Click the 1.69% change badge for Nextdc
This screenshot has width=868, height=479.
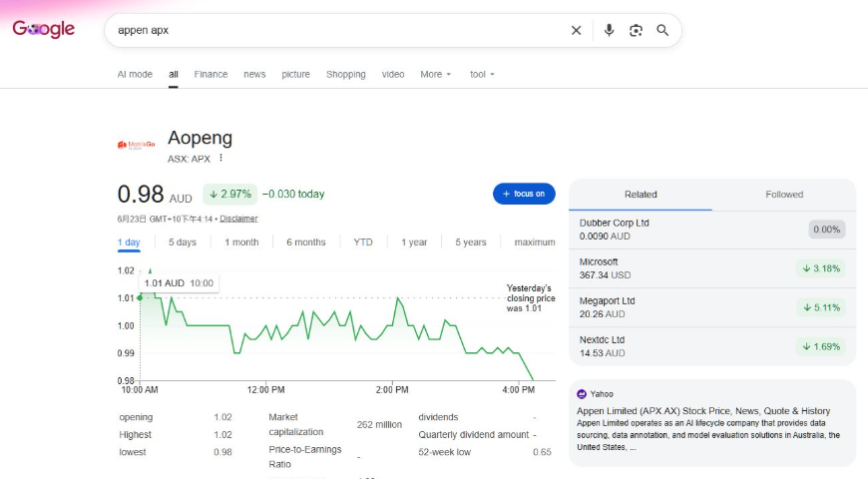coord(821,346)
